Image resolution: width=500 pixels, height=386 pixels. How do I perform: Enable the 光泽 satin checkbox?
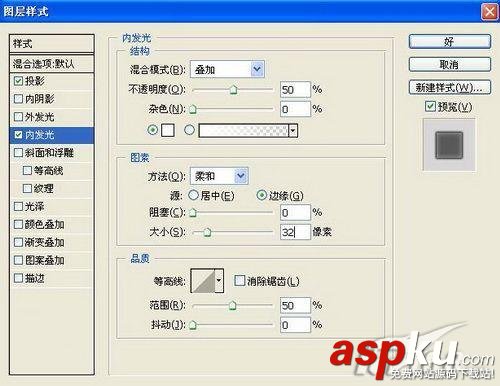click(18, 207)
